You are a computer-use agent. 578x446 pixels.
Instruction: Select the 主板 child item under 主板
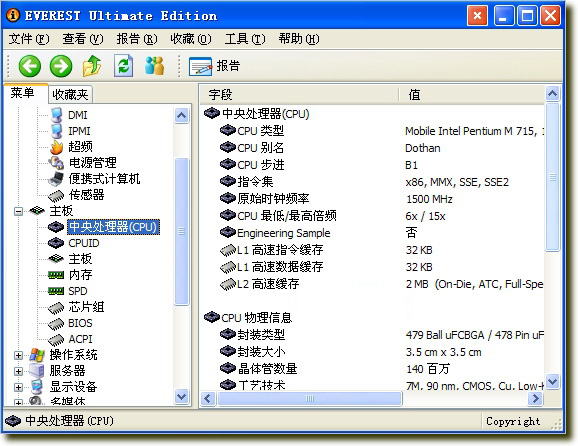coord(80,259)
